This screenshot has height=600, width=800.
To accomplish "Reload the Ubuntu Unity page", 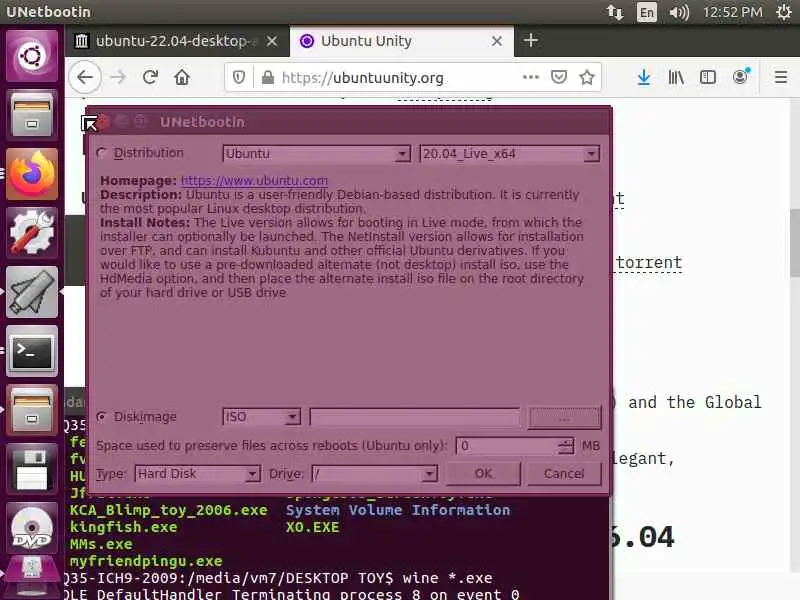I will click(150, 78).
